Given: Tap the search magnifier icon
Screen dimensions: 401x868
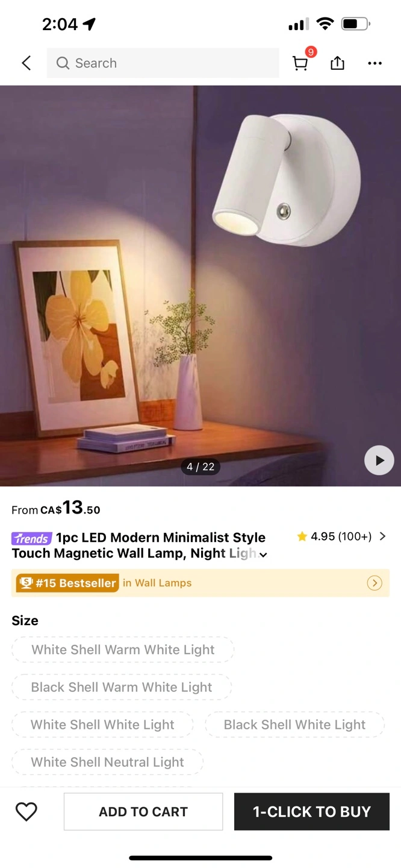Looking at the screenshot, I should (63, 63).
